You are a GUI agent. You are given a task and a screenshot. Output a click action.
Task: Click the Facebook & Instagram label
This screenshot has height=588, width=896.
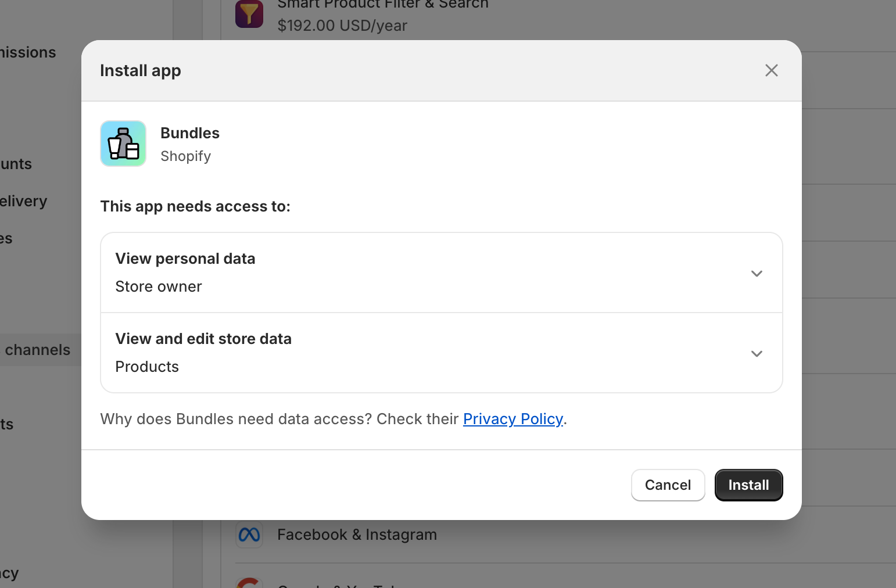tap(357, 534)
